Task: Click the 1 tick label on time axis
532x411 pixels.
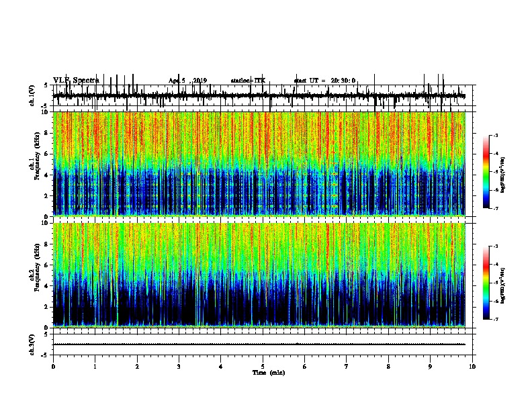Action: pos(95,367)
